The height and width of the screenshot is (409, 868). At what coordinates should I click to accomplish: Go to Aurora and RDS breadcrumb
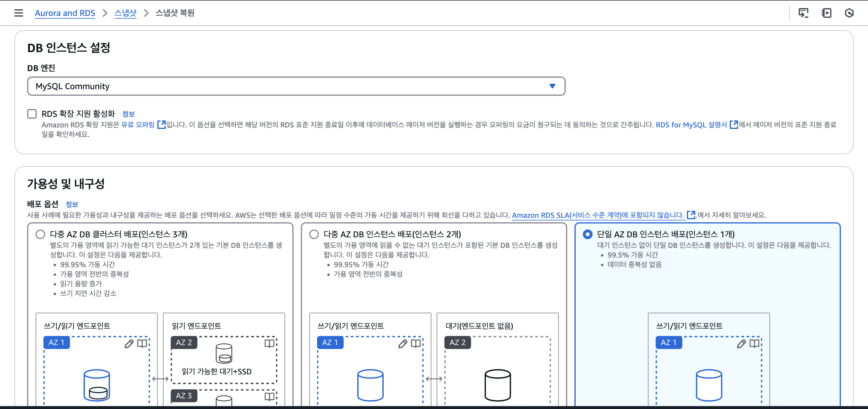click(65, 13)
